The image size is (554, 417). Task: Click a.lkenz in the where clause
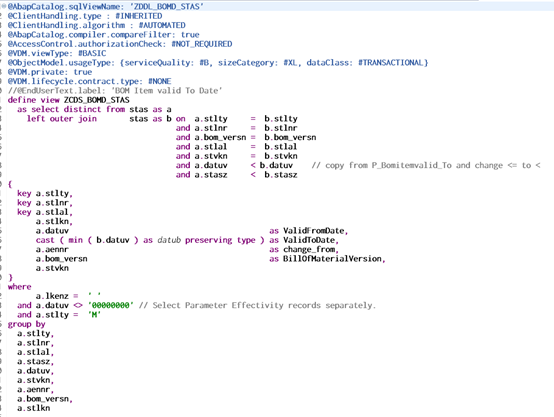click(x=52, y=296)
